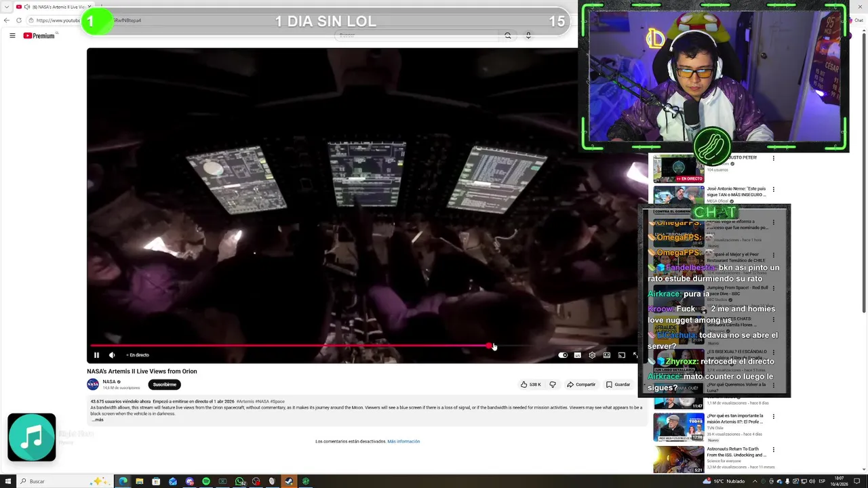Mute the video volume speaker icon
868x488 pixels.
tap(112, 355)
